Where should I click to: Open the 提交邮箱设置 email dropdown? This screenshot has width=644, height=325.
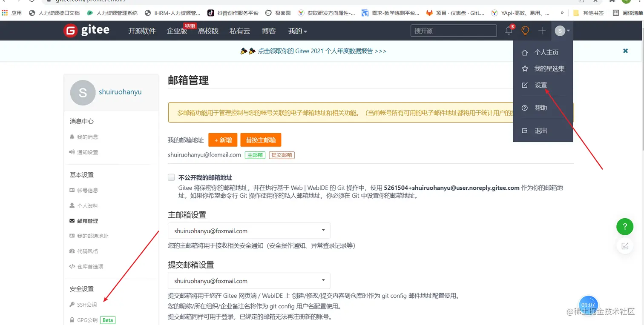tap(249, 281)
